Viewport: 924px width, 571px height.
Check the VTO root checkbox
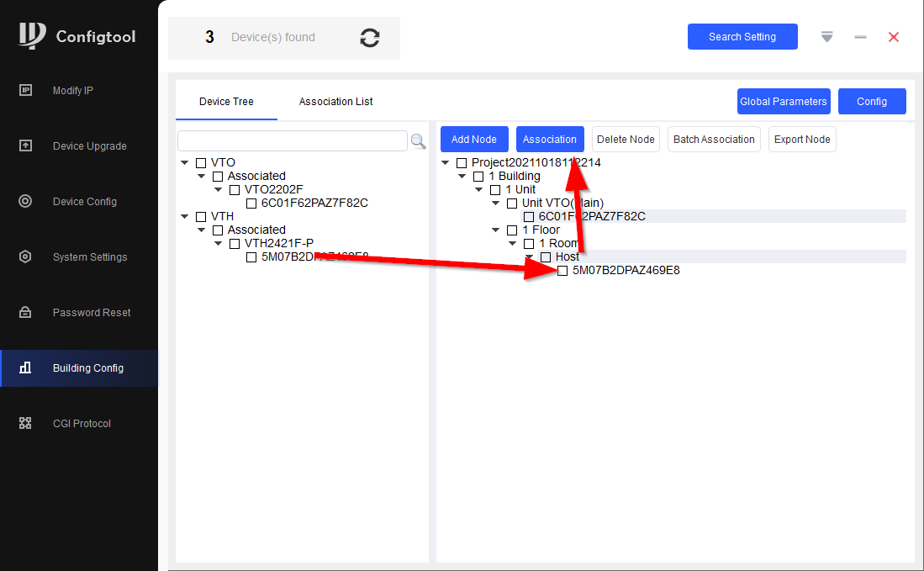pyautogui.click(x=201, y=162)
